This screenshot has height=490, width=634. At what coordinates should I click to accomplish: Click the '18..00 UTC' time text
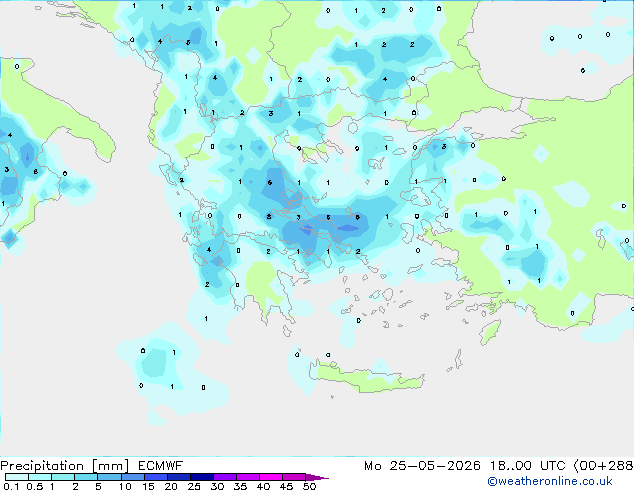pos(527,466)
